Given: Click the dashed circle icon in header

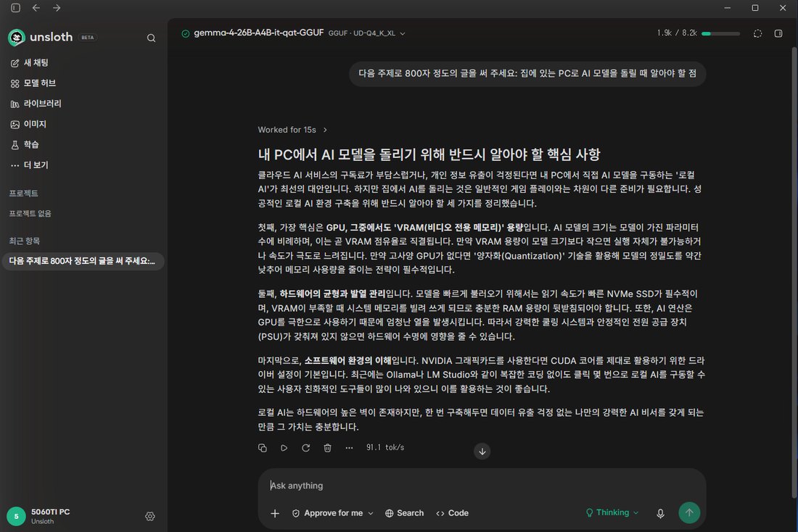Looking at the screenshot, I should click(758, 33).
